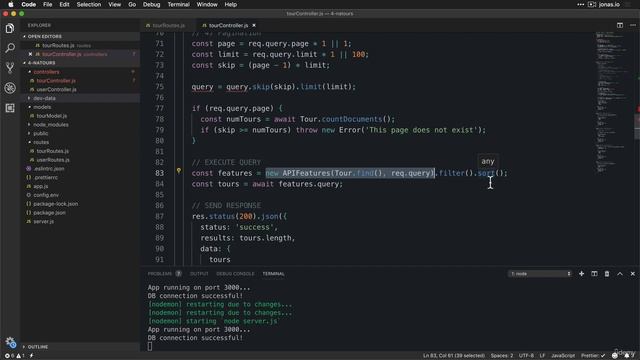The width and height of the screenshot is (640, 360).
Task: Close tourController.js in Open Editors list
Action: pos(30,54)
